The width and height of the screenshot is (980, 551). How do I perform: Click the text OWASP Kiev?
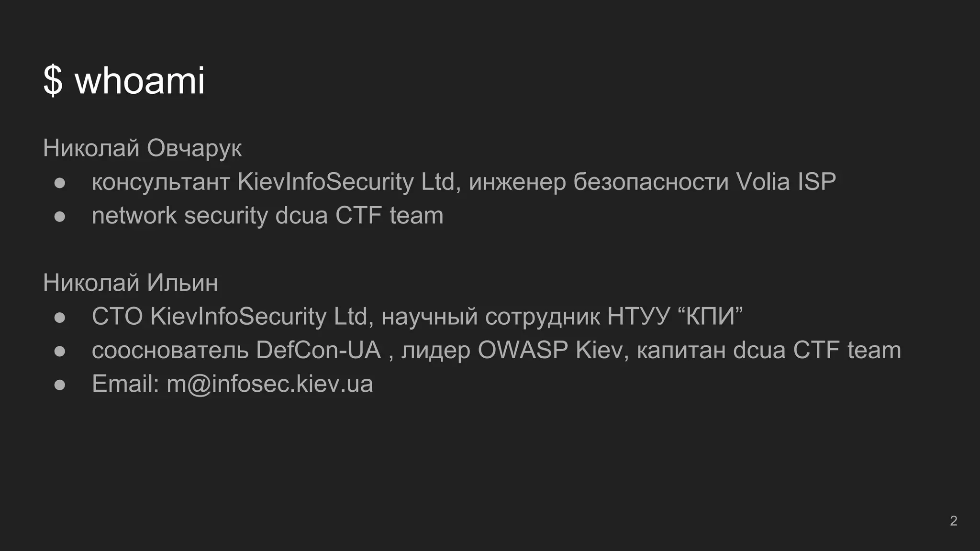(551, 350)
